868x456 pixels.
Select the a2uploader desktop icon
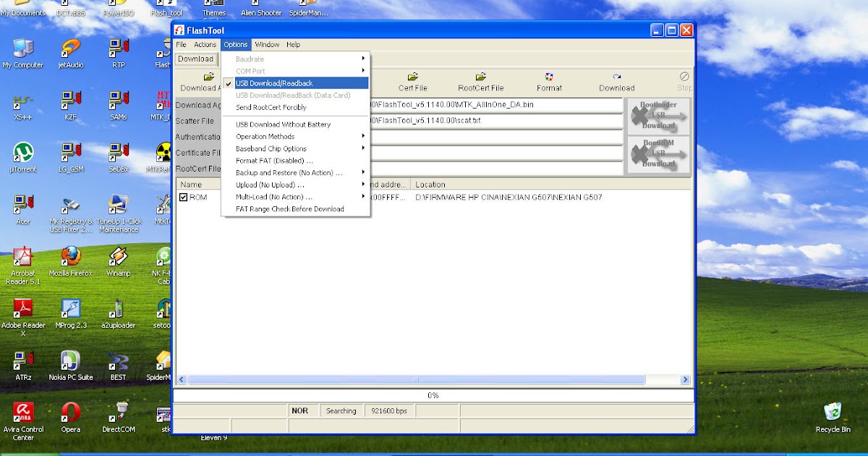(x=119, y=308)
